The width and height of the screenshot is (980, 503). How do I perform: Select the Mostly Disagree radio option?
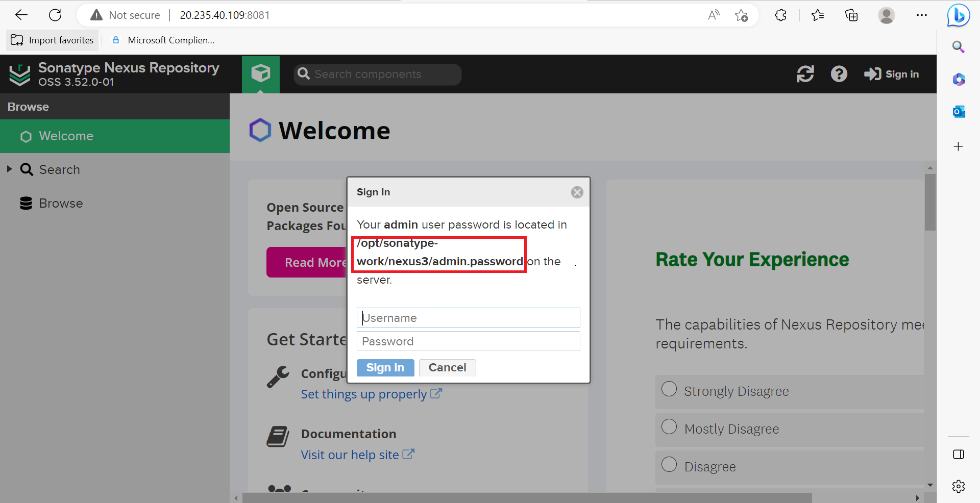669,427
